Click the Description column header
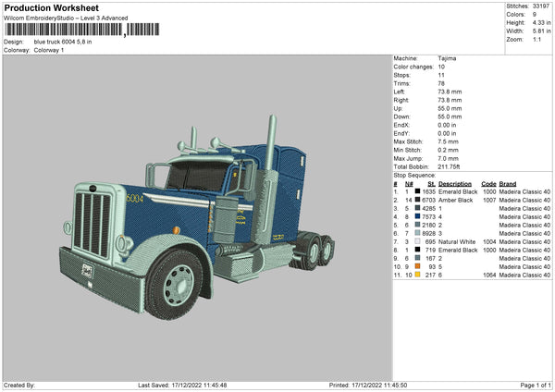The height and width of the screenshot is (392, 555). (454, 182)
